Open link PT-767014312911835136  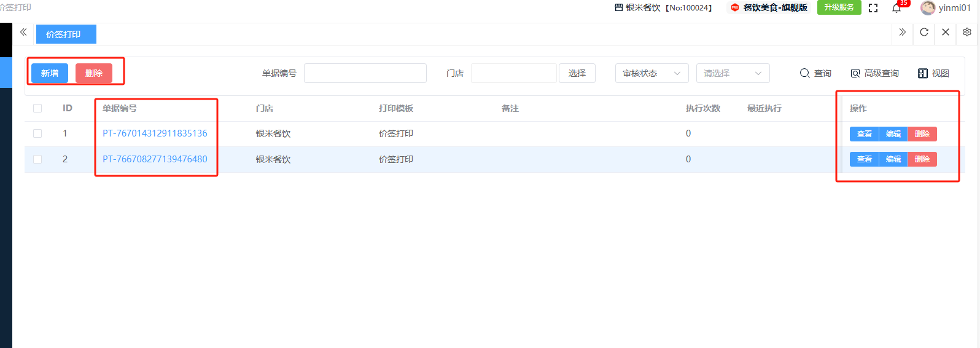click(155, 133)
